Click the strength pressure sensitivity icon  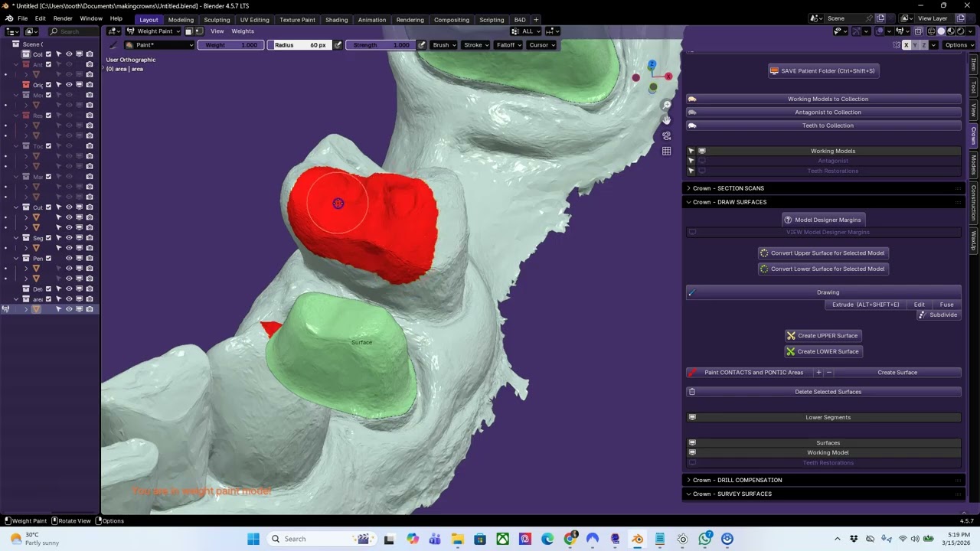[421, 45]
